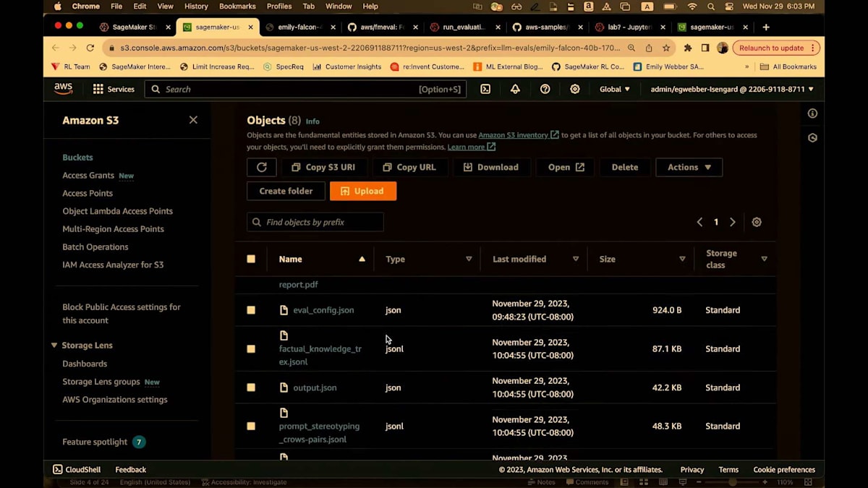
Task: Open table preferences gear icon
Action: [x=757, y=222]
